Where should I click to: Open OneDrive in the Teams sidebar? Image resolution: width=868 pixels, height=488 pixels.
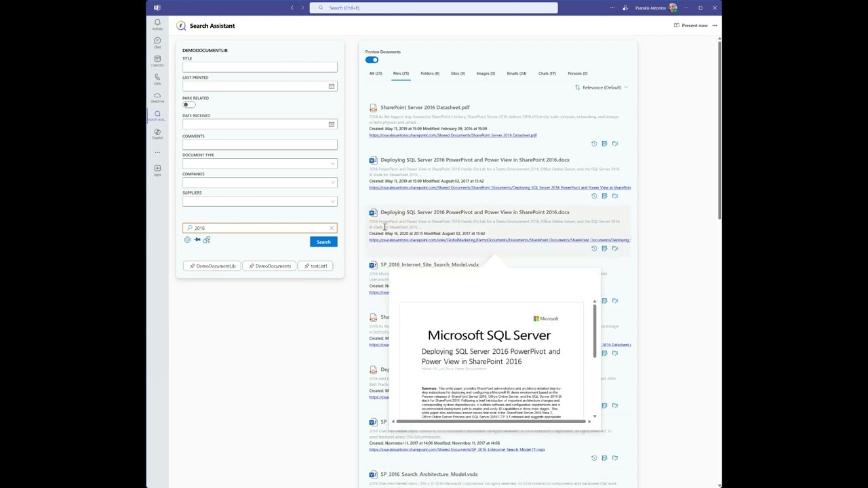click(157, 98)
